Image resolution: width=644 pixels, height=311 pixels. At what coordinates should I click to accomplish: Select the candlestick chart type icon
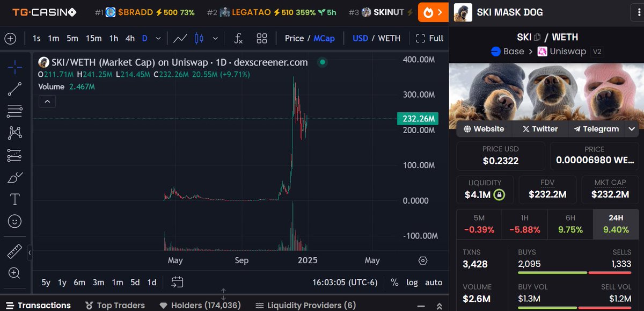(199, 39)
